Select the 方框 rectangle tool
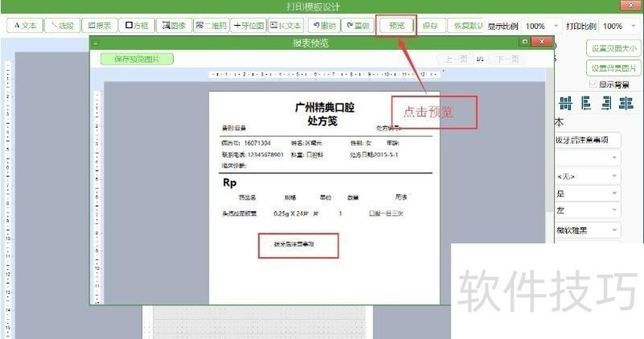The image size is (644, 339). [x=137, y=26]
